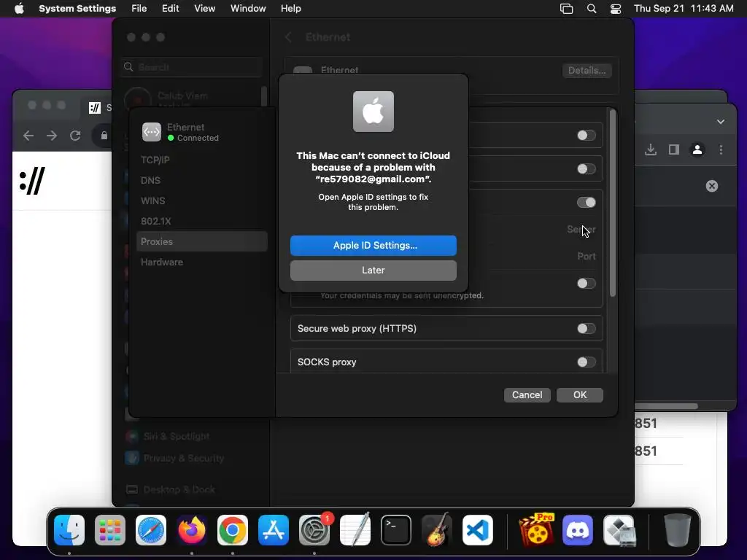Viewport: 747px width, 560px height.
Task: Toggle the first proxy switch at top
Action: click(x=586, y=136)
